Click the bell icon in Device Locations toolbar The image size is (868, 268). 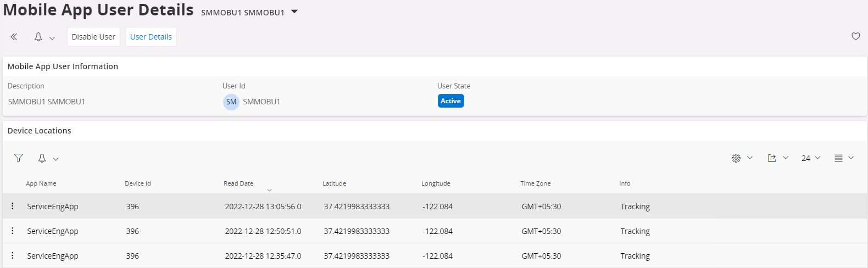click(x=42, y=158)
